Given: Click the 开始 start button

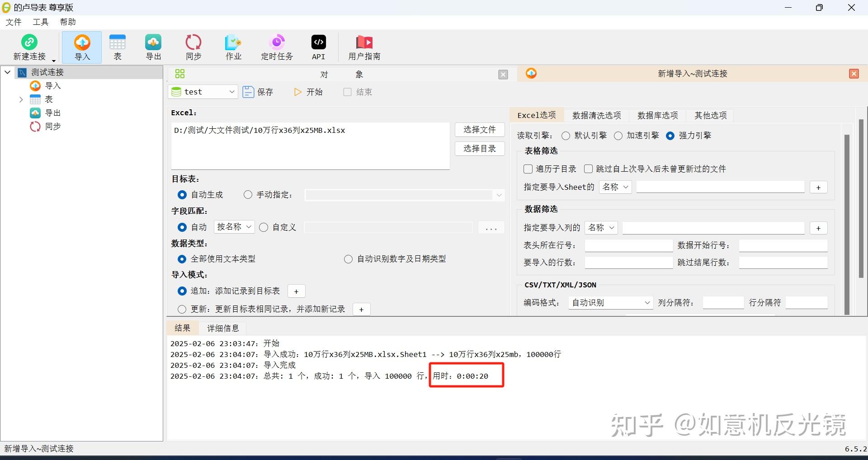Looking at the screenshot, I should [x=308, y=92].
